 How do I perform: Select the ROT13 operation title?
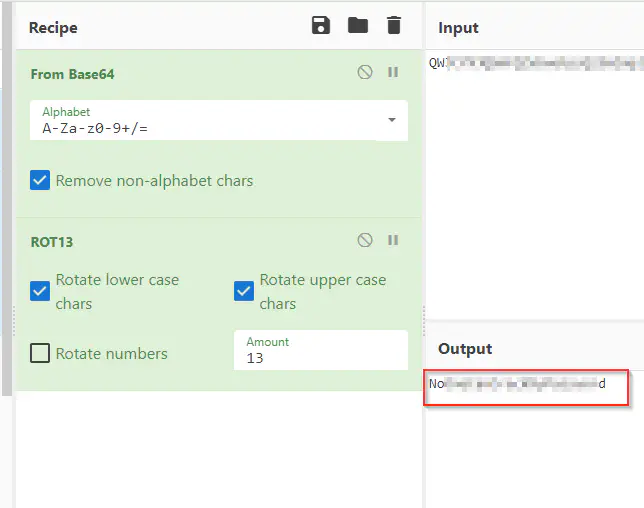coord(52,242)
